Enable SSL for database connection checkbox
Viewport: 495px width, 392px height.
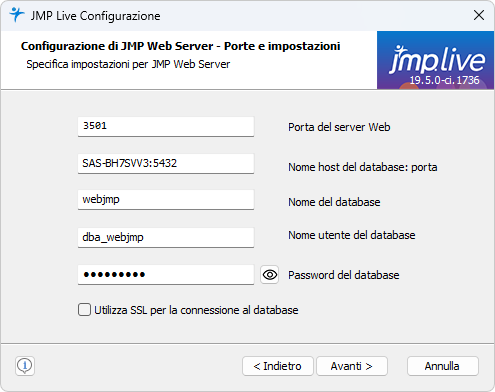[x=84, y=309]
